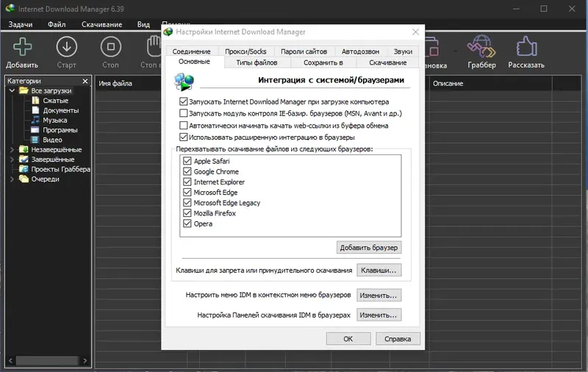Uncheck Internet Explorer browser
This screenshot has width=588, height=372.
[x=187, y=182]
